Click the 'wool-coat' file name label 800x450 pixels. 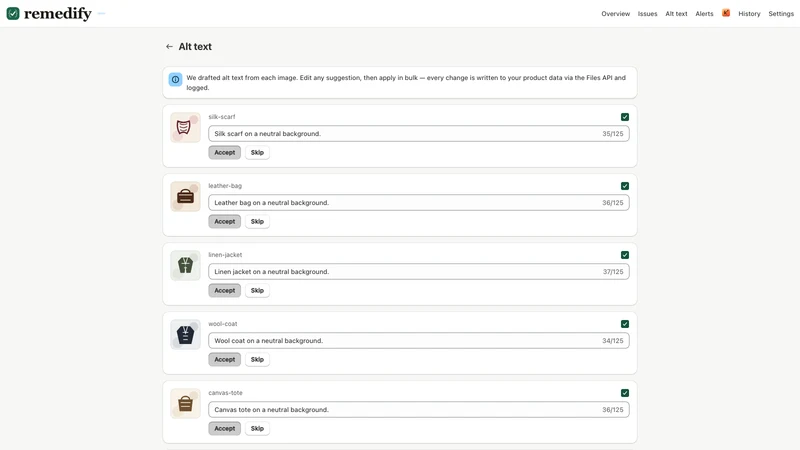(x=222, y=323)
